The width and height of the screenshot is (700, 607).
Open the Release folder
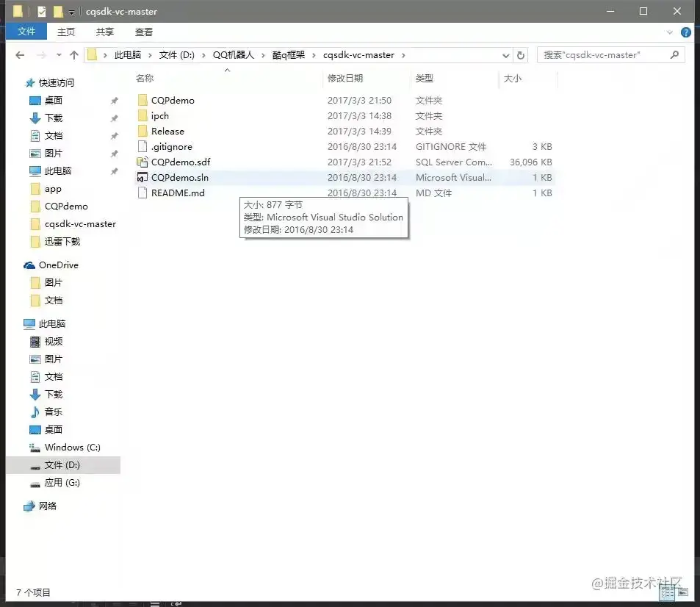[x=167, y=132]
